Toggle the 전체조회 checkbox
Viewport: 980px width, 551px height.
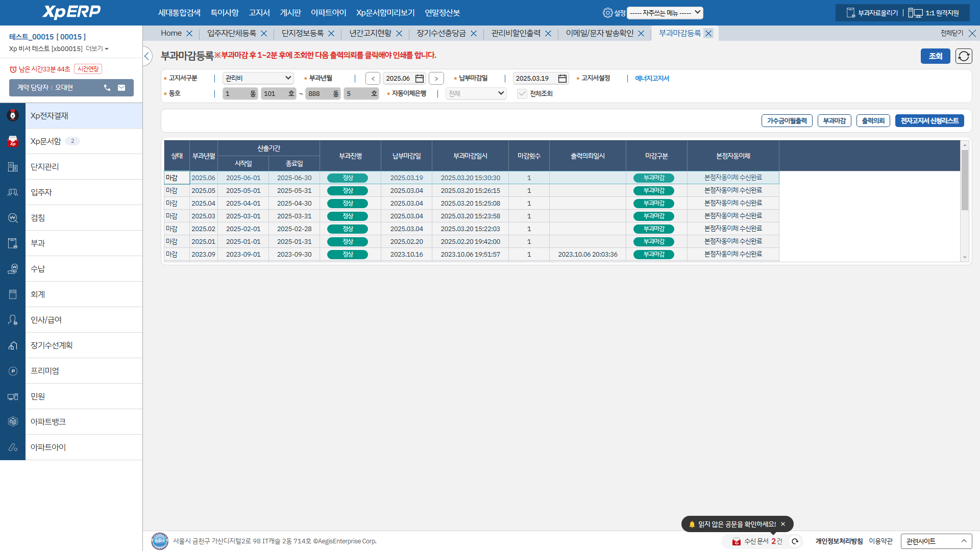click(522, 94)
